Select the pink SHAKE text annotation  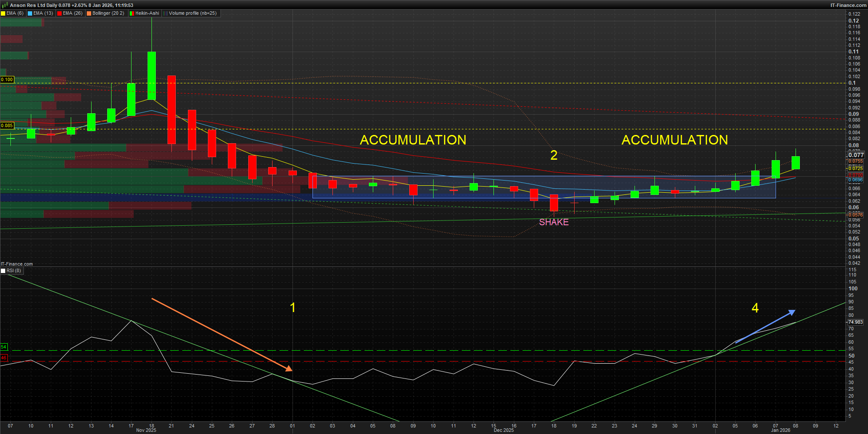[553, 222]
